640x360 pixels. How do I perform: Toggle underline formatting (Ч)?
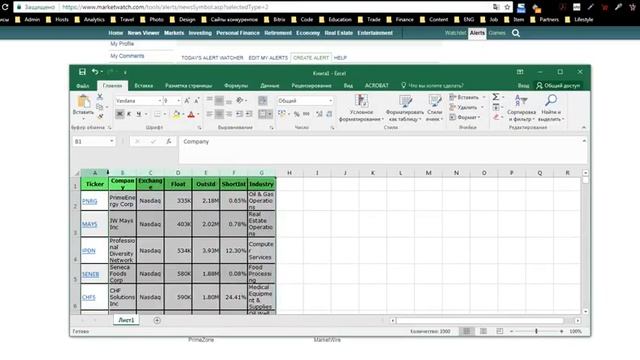pyautogui.click(x=139, y=114)
